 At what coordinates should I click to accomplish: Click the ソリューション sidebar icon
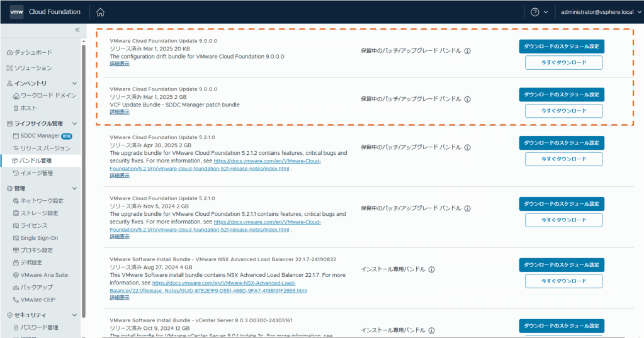[x=9, y=68]
